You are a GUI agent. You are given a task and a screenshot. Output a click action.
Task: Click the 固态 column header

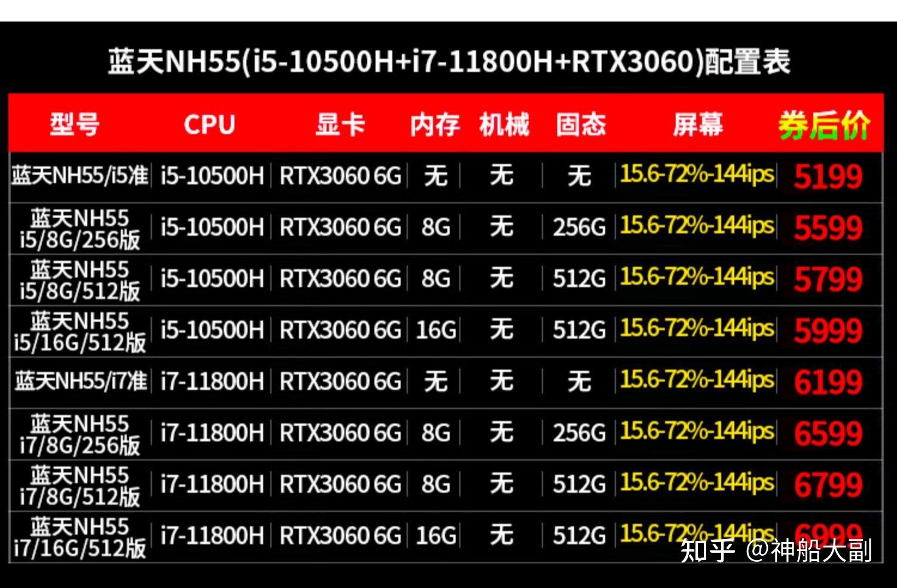(x=581, y=124)
